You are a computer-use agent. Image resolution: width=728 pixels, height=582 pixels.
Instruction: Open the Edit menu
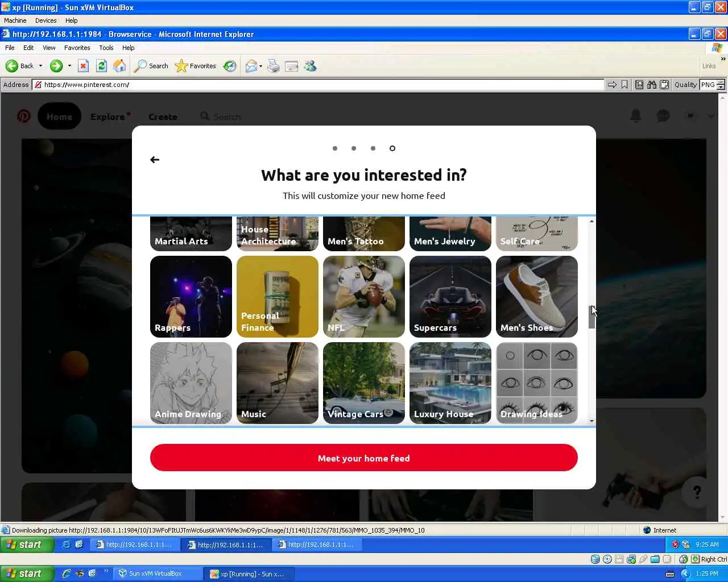28,48
